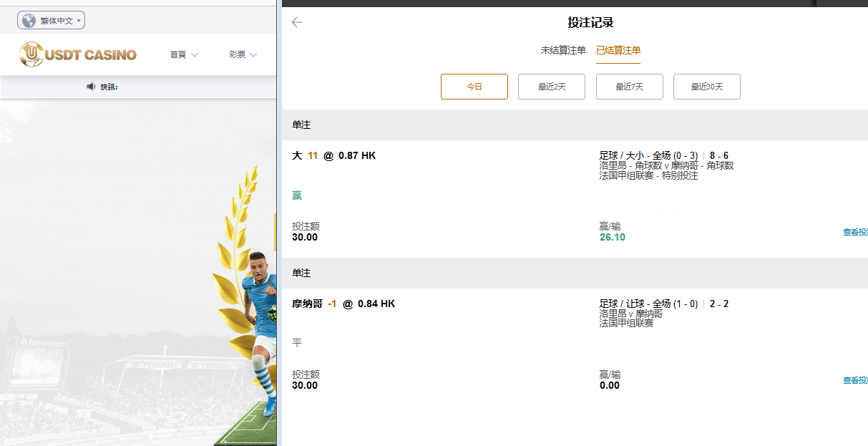Image resolution: width=868 pixels, height=446 pixels.
Task: Switch to the 未结算注单 tab
Action: (562, 50)
